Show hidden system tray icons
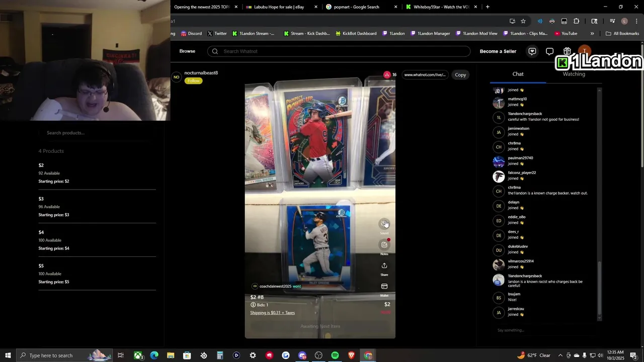The width and height of the screenshot is (644, 362). click(x=560, y=355)
